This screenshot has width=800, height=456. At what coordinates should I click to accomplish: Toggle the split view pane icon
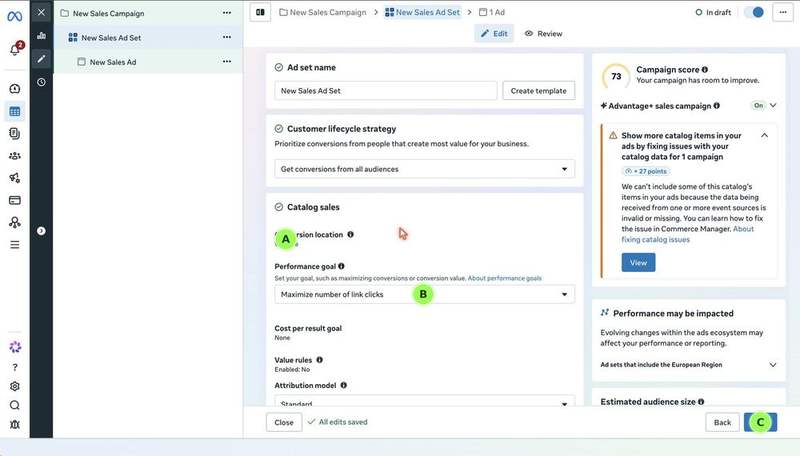[x=260, y=12]
